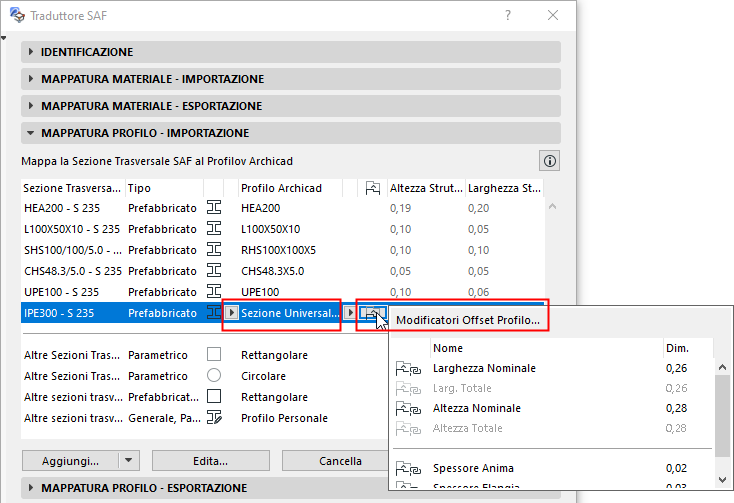Click the Edita... button
The width and height of the screenshot is (734, 503).
211,461
